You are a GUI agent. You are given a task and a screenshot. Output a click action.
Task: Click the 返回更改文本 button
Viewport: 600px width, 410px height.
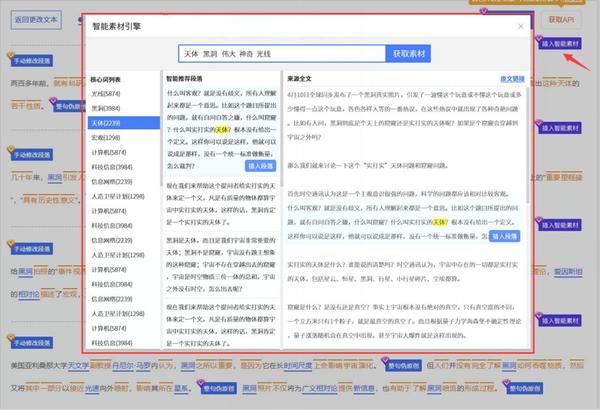[36, 20]
